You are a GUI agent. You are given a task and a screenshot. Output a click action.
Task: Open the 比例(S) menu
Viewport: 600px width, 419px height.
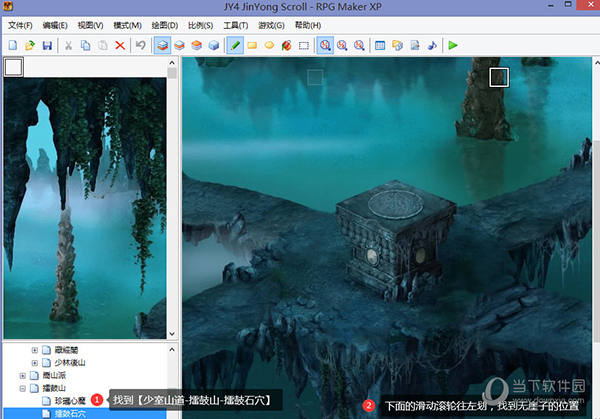pyautogui.click(x=201, y=26)
